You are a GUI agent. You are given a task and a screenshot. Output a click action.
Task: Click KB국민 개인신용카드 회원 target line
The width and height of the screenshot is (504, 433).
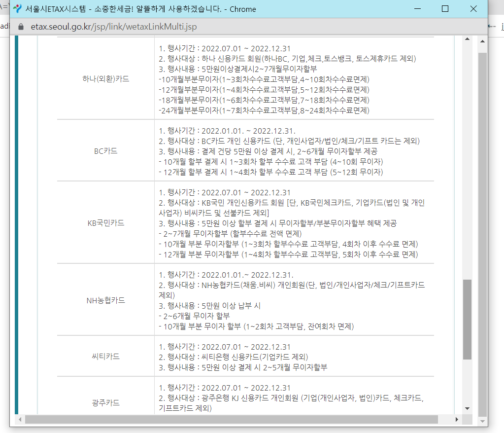pos(292,208)
